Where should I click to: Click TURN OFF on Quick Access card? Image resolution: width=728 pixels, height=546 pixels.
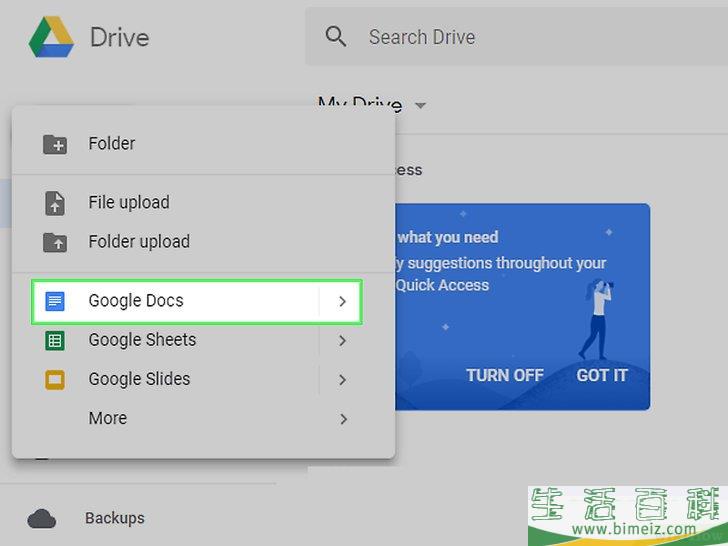(x=505, y=375)
